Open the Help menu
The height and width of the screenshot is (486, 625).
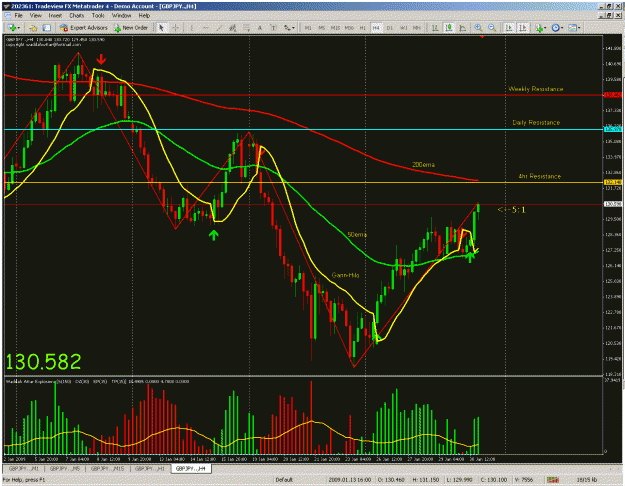pyautogui.click(x=144, y=16)
